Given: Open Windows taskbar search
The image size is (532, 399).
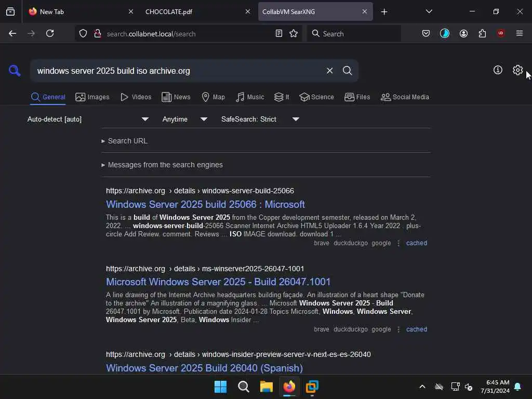Looking at the screenshot, I should (244, 387).
